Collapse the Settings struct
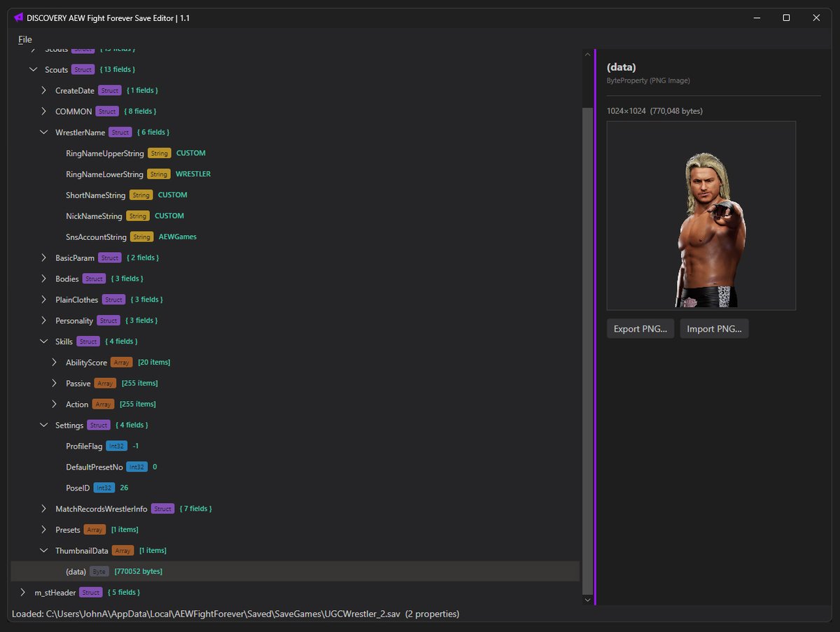Image resolution: width=840 pixels, height=632 pixels. pos(43,426)
